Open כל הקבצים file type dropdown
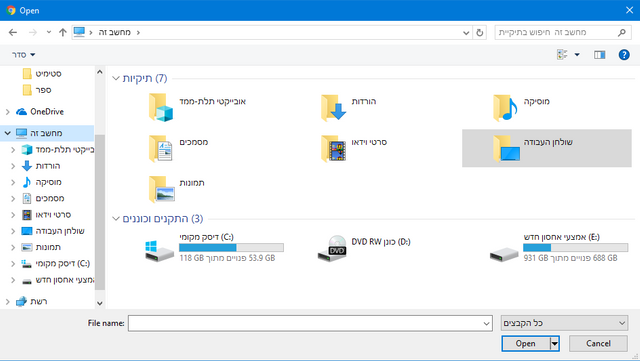The height and width of the screenshot is (361, 640). [564, 323]
